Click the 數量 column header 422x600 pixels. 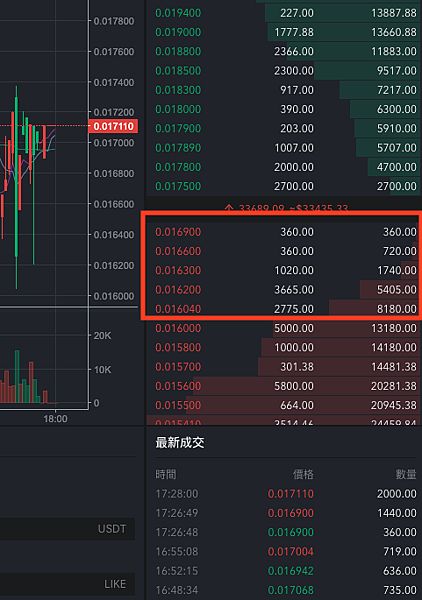[x=406, y=475]
